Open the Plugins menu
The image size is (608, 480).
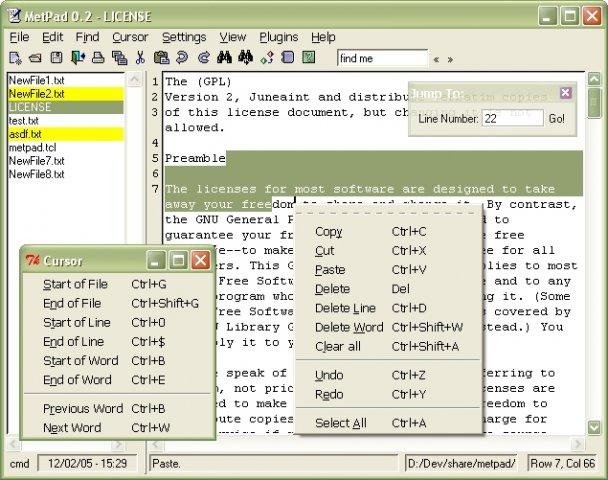pos(279,37)
